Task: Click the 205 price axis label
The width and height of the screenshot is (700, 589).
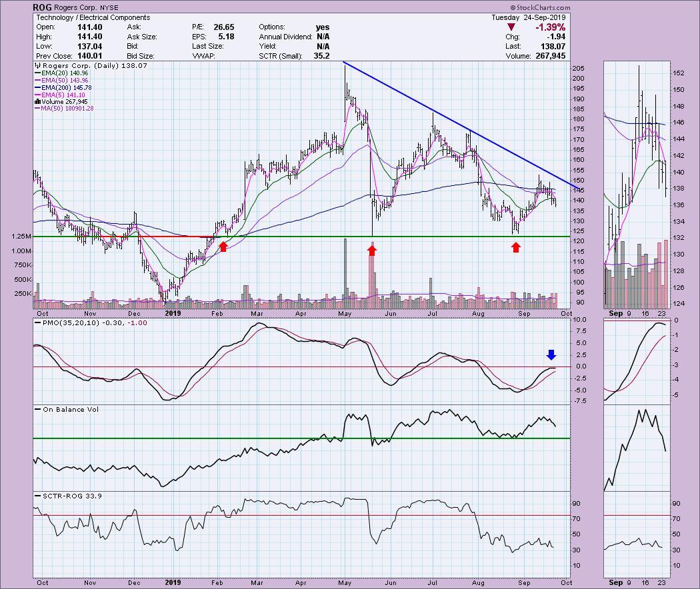Action: 578,68
